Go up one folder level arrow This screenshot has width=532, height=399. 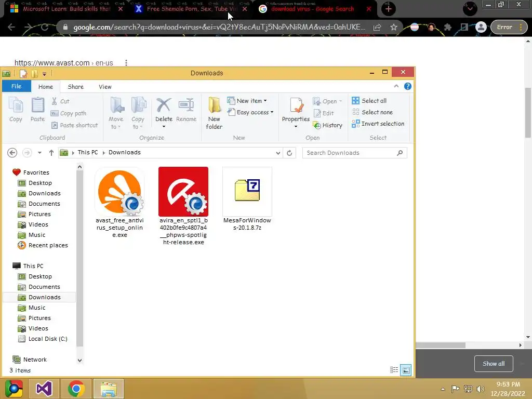click(51, 153)
